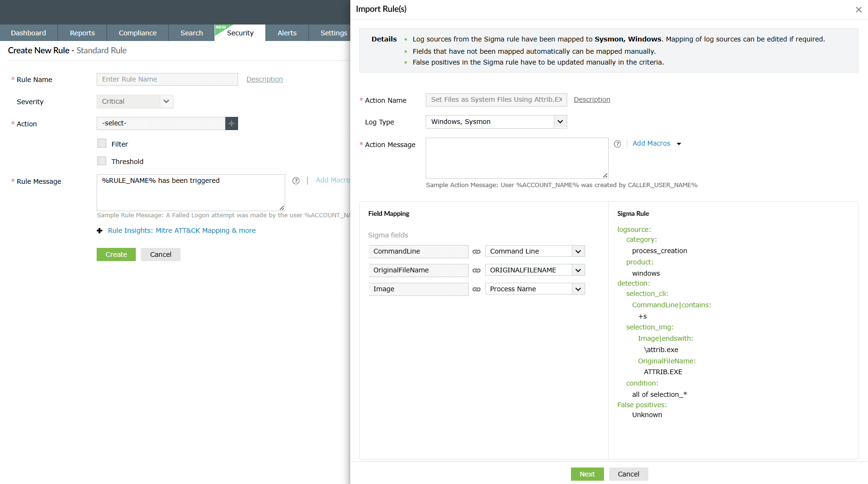Open the Description link beside Action Name

coord(592,99)
